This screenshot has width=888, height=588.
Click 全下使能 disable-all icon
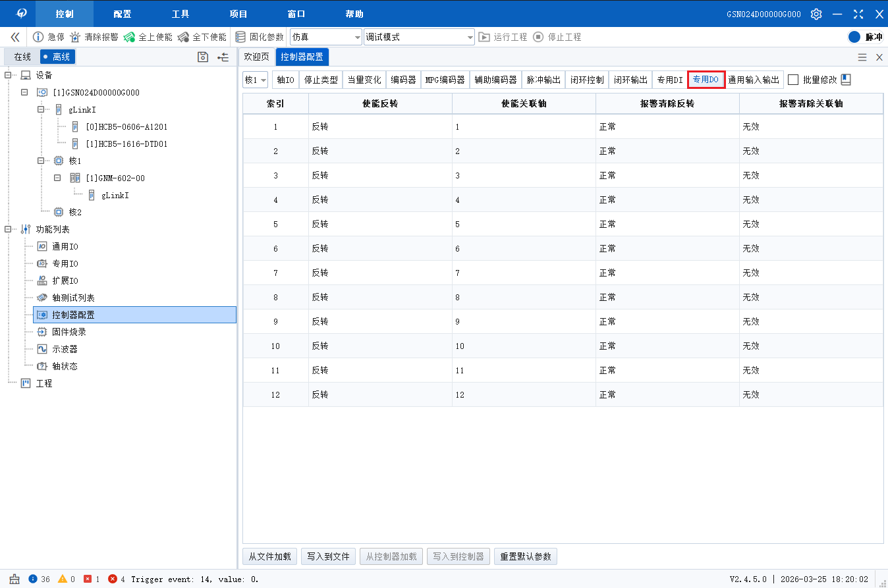[x=184, y=38]
